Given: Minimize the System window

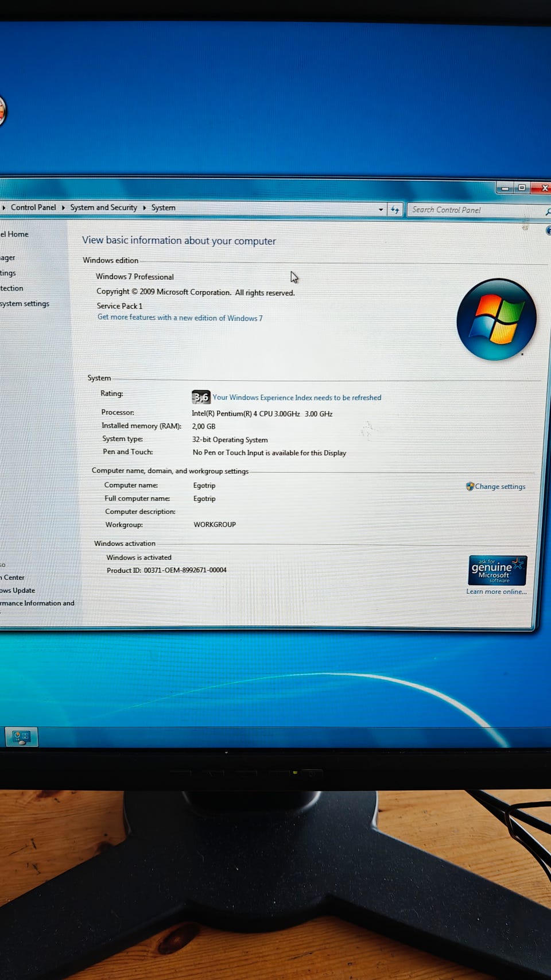Looking at the screenshot, I should point(505,188).
